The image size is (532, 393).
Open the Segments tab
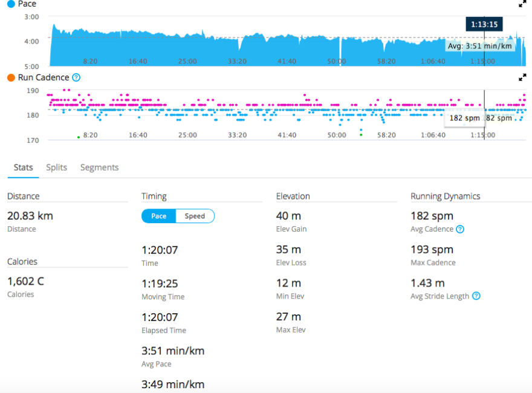(99, 167)
